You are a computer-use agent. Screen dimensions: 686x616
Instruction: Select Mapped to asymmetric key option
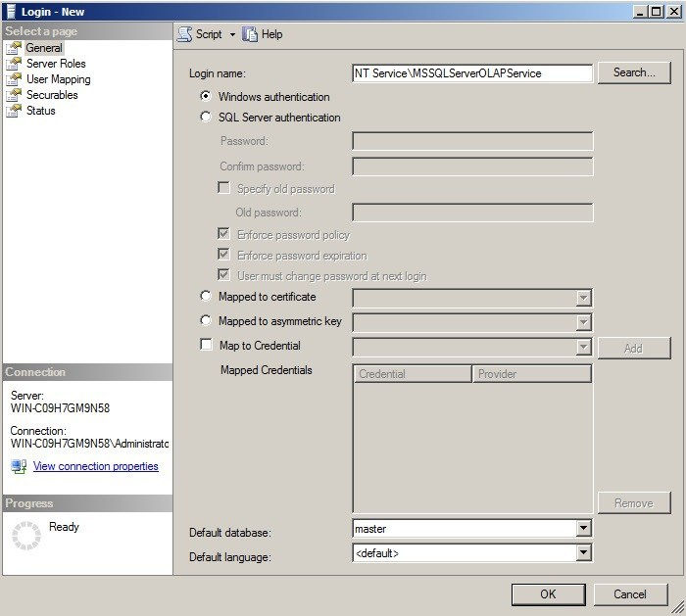[x=205, y=320]
